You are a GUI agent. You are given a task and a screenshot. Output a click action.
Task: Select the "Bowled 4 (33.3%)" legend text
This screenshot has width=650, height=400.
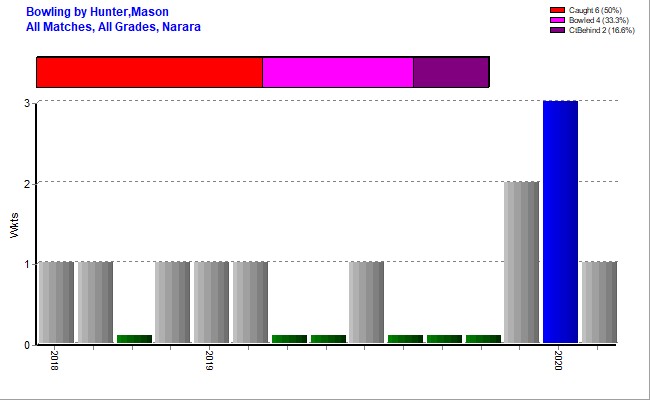[x=599, y=20]
